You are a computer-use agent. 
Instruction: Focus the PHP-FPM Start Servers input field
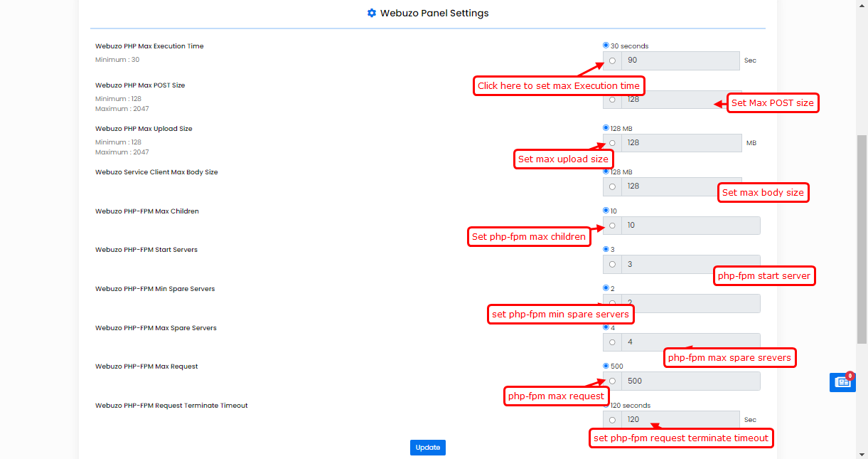pos(668,264)
